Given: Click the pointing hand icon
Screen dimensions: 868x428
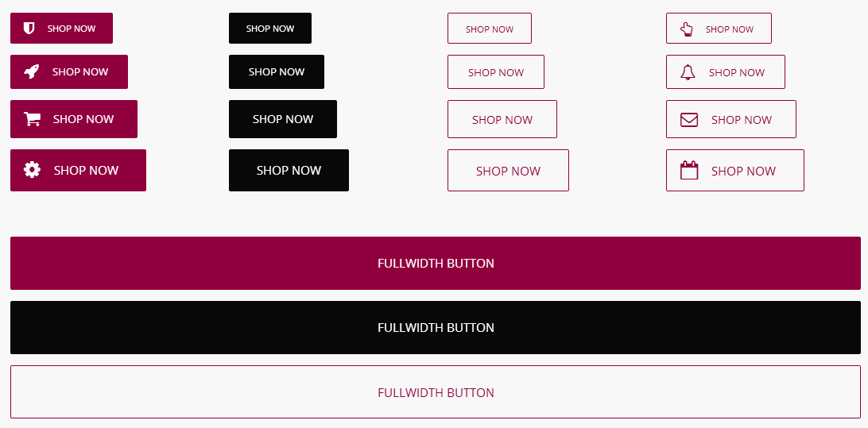Looking at the screenshot, I should point(687,29).
